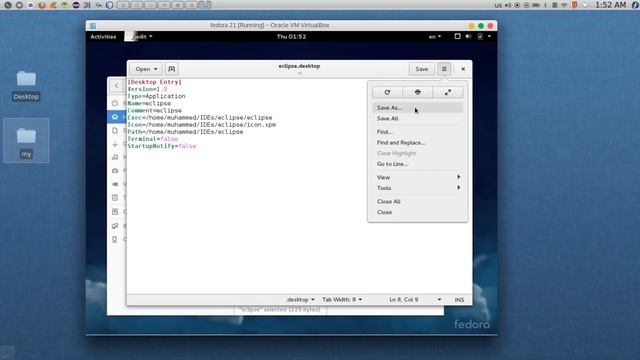Select the Pictures camera icon in Files sidebar
Screen dimensions: 640x360
point(115,171)
